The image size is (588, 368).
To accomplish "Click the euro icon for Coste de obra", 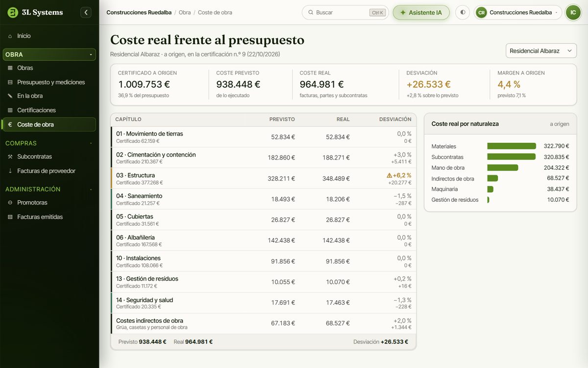I will point(10,125).
